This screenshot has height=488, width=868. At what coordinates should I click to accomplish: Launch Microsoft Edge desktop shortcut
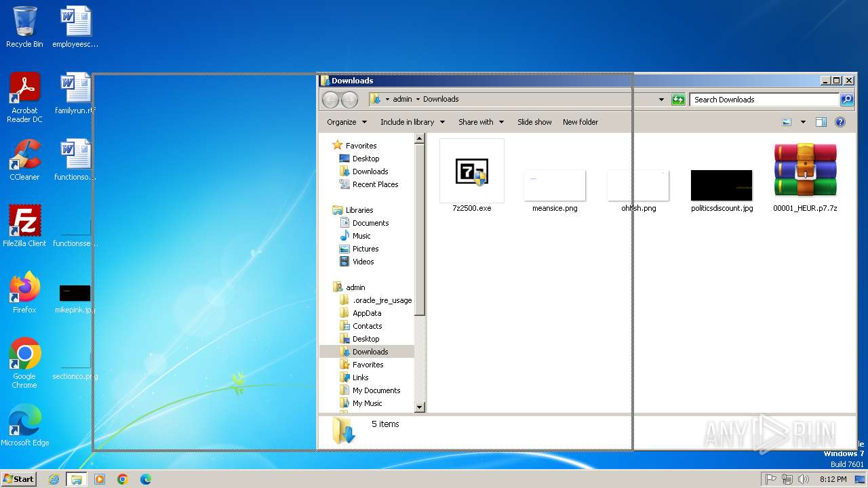24,426
